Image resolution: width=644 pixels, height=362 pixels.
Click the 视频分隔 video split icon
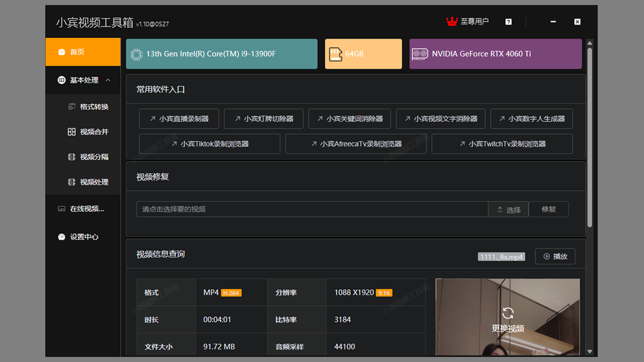tap(72, 156)
